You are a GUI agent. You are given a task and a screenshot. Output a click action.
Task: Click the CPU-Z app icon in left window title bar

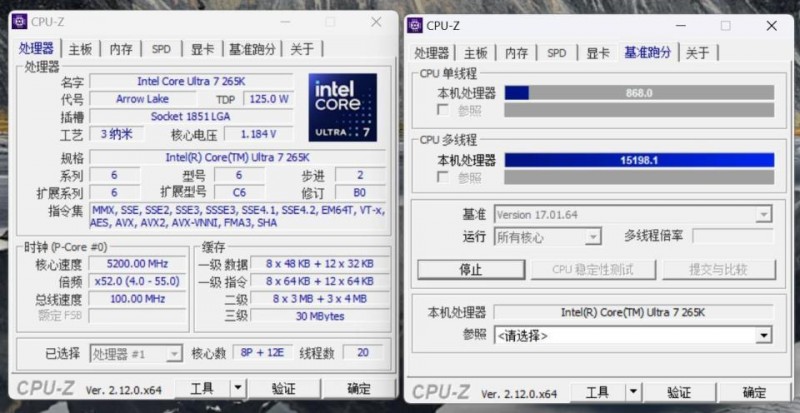click(19, 21)
